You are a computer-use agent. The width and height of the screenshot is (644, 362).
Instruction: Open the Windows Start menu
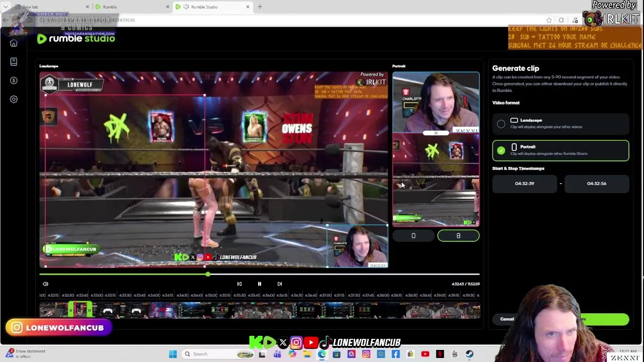click(173, 354)
